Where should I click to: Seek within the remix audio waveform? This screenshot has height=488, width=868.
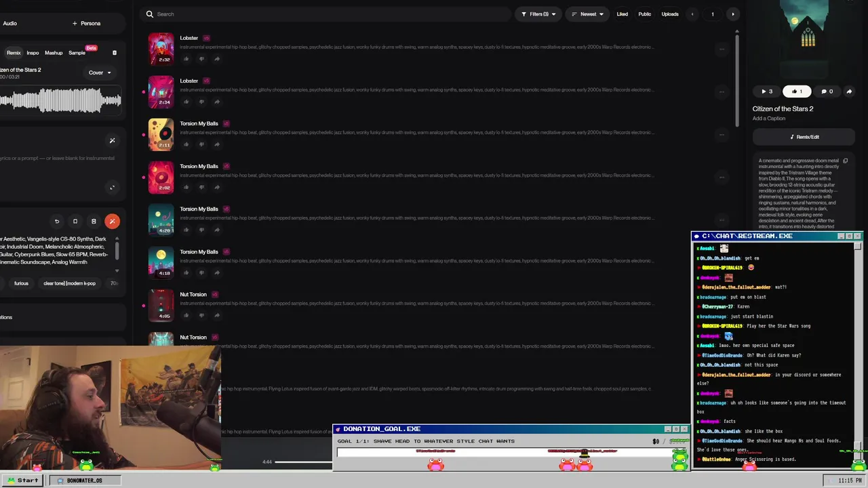(60, 101)
